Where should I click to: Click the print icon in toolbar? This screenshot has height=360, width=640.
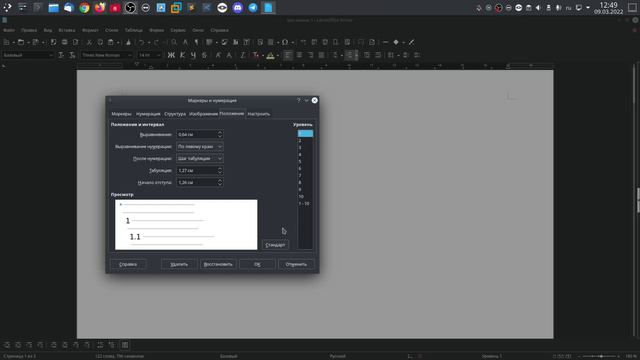[x=64, y=42]
